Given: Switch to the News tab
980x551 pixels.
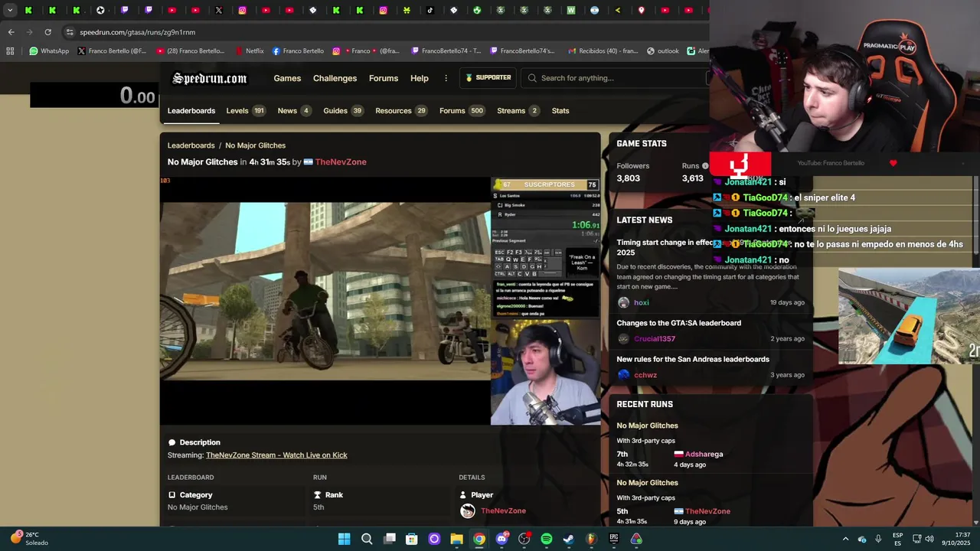Looking at the screenshot, I should click(294, 111).
